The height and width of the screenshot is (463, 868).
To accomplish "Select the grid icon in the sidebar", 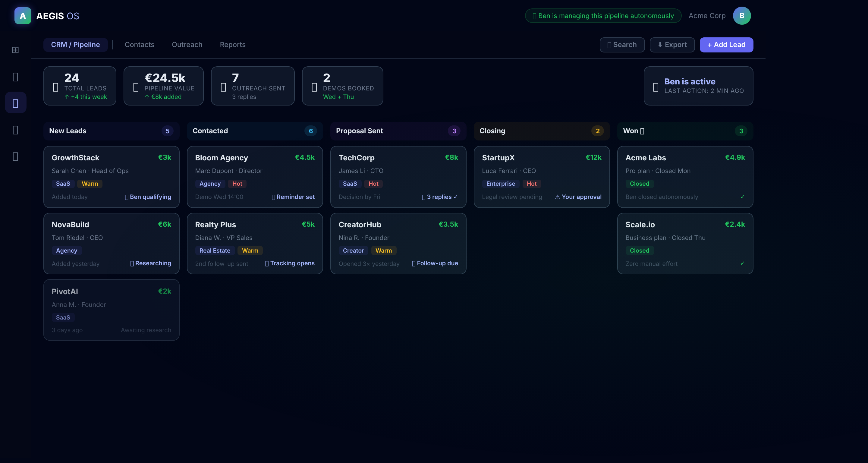I will pyautogui.click(x=15, y=49).
